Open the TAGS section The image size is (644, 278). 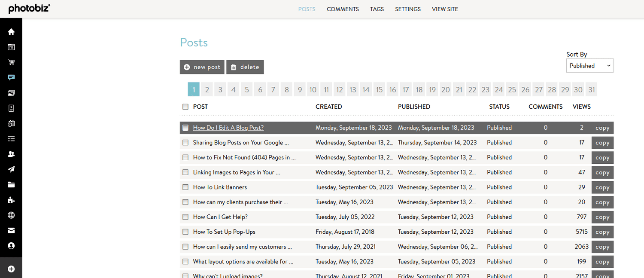(x=377, y=9)
